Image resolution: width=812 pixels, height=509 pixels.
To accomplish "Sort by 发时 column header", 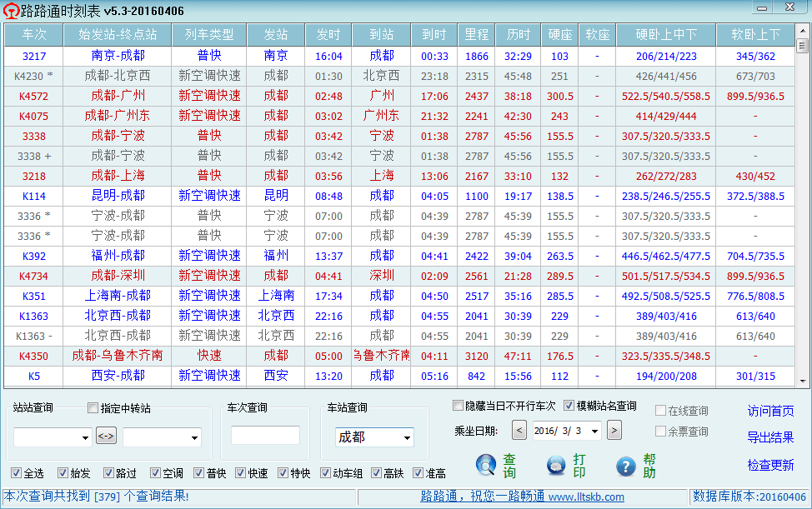I will (328, 35).
